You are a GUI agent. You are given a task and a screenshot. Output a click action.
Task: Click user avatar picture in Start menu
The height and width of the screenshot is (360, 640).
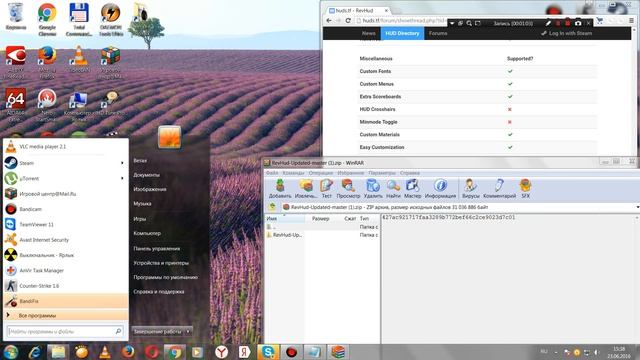(169, 137)
